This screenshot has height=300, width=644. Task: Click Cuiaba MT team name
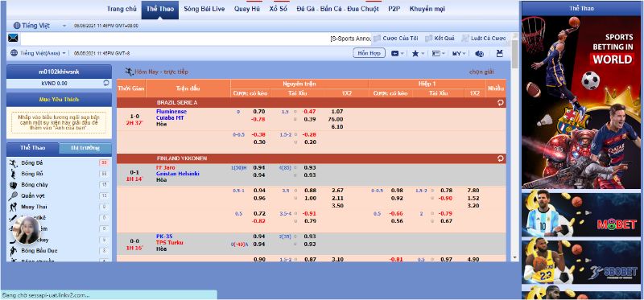[170, 117]
